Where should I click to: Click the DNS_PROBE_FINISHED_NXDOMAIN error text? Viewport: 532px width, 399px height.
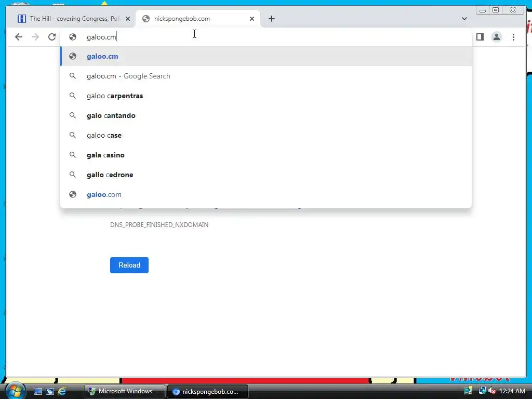159,224
